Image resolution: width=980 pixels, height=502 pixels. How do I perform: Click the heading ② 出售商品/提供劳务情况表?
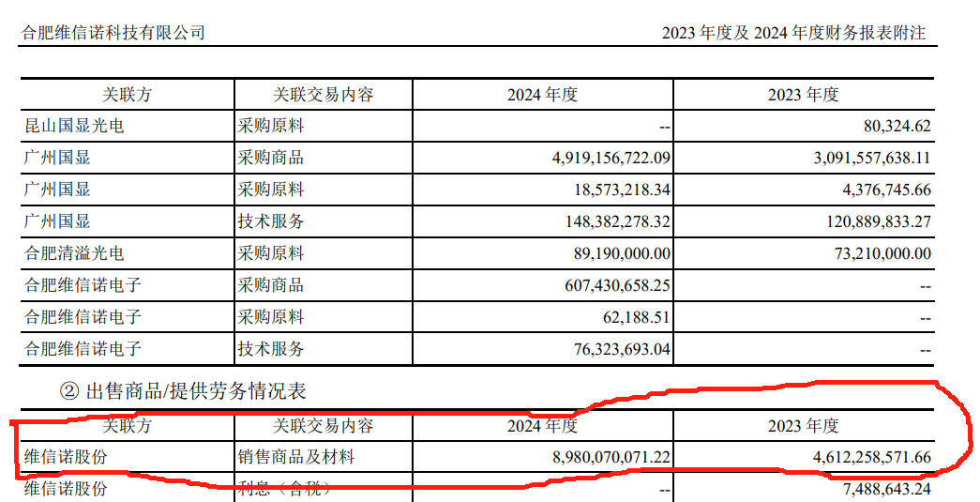pyautogui.click(x=183, y=391)
